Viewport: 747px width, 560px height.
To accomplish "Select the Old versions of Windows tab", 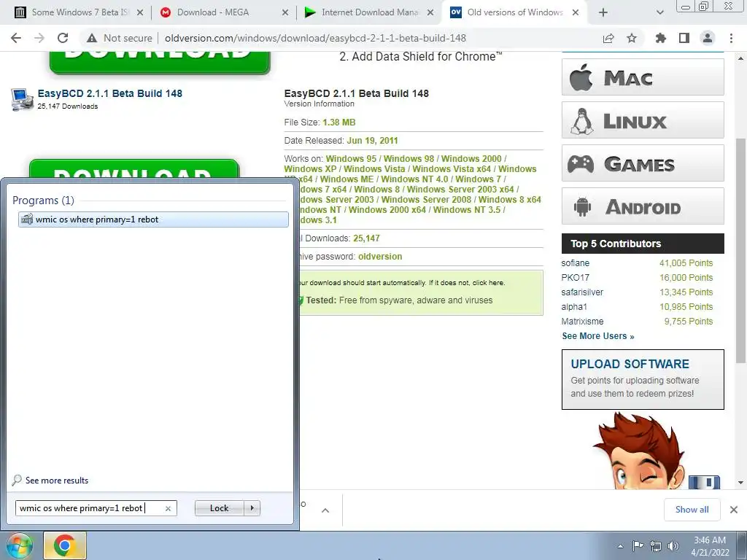I will pos(514,12).
